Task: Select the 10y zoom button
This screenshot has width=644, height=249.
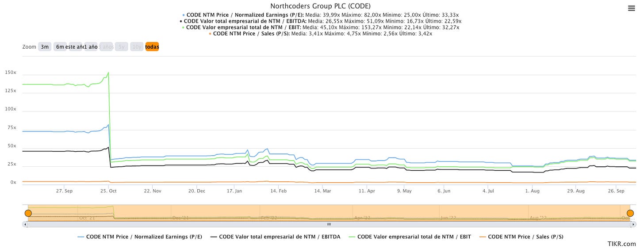Action: point(137,46)
